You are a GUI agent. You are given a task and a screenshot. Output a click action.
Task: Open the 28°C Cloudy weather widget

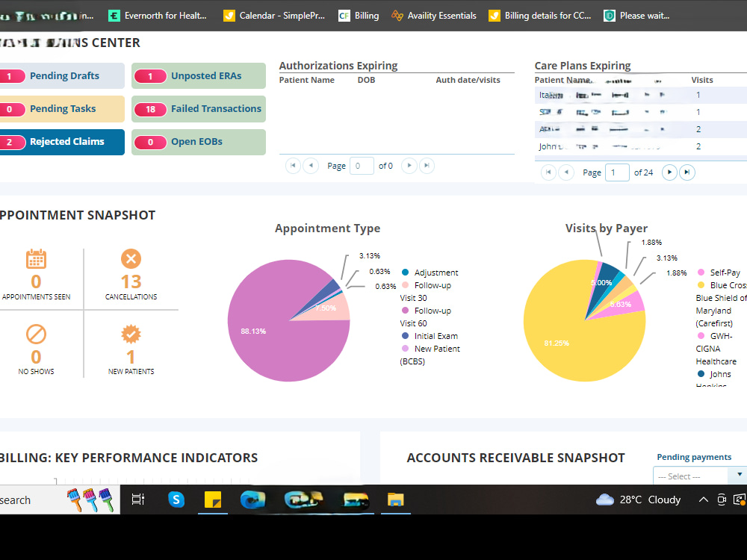point(639,500)
